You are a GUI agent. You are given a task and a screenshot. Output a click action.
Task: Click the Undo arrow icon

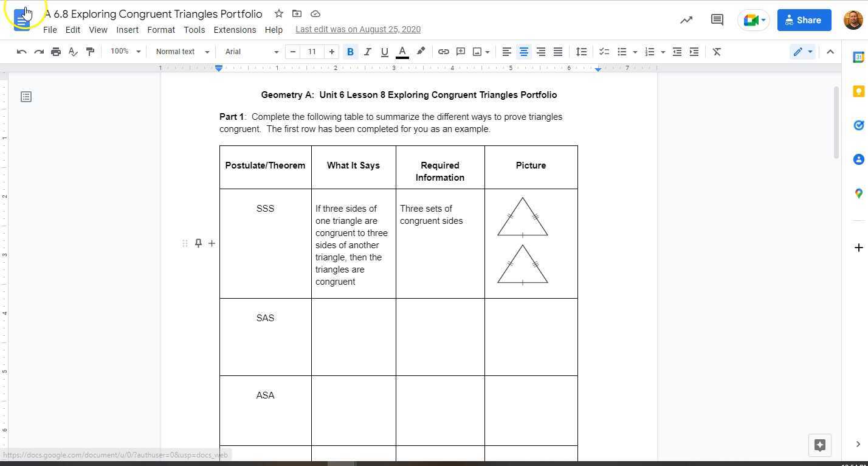point(22,52)
